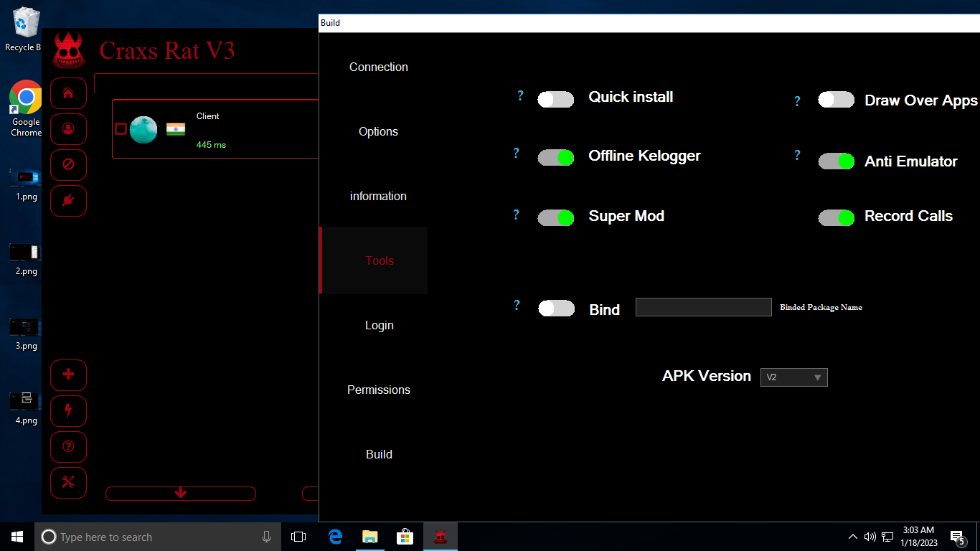Click the help question mark beside Super Mod
Viewport: 980px width, 551px height.
516,215
